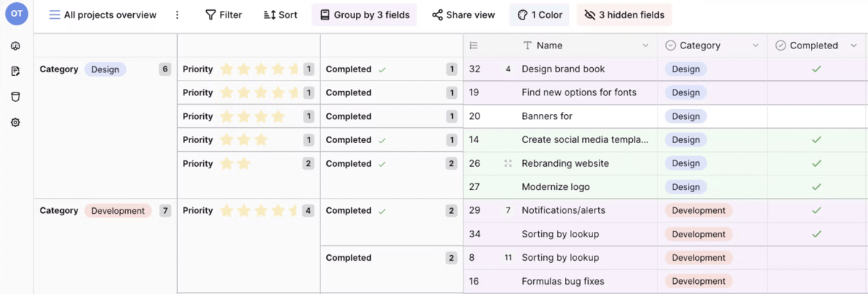
Task: Uncheck Completed for Design brand book
Action: (x=817, y=69)
